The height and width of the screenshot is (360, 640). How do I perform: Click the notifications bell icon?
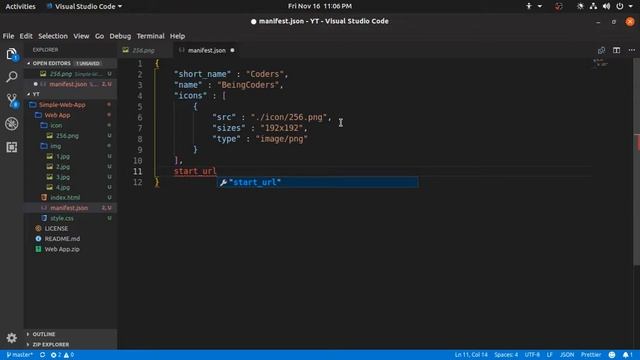point(627,355)
